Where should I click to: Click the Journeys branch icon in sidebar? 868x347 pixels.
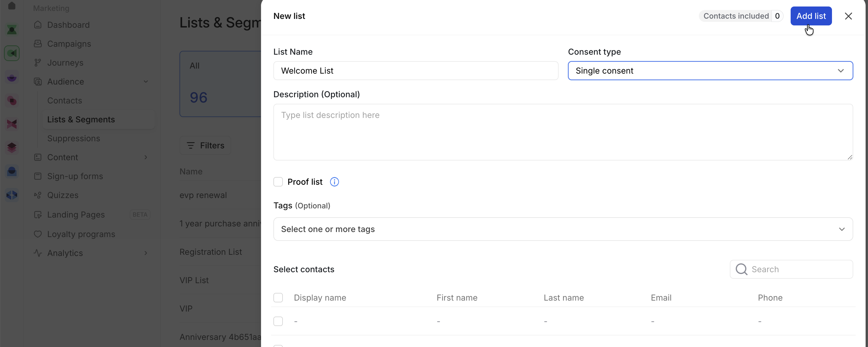pyautogui.click(x=38, y=63)
